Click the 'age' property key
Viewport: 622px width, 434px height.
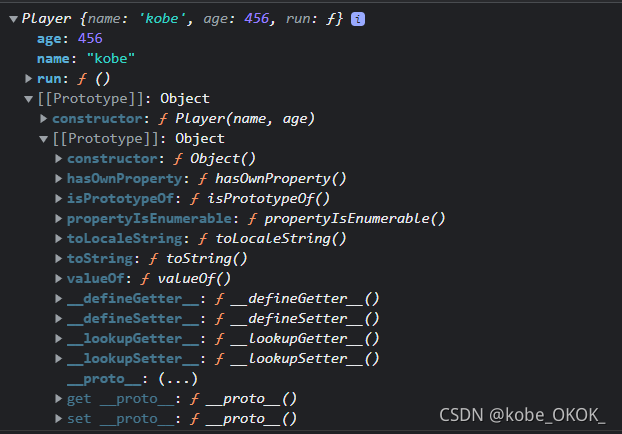pos(49,39)
